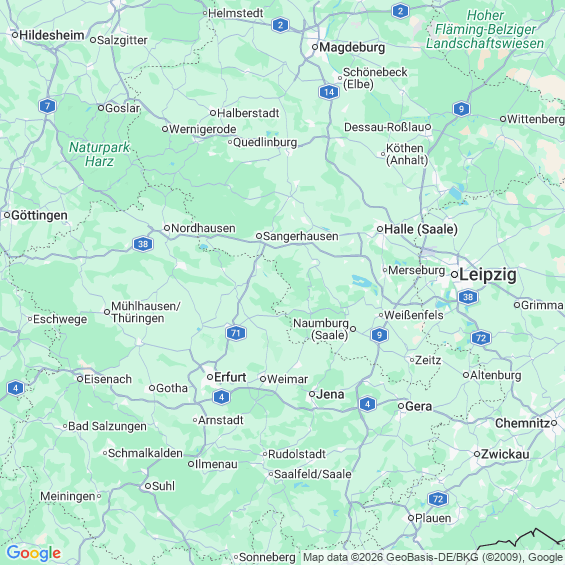The width and height of the screenshot is (565, 565).
Task: Click the Autobahn 9 shield near Naumburg
Action: [x=379, y=335]
